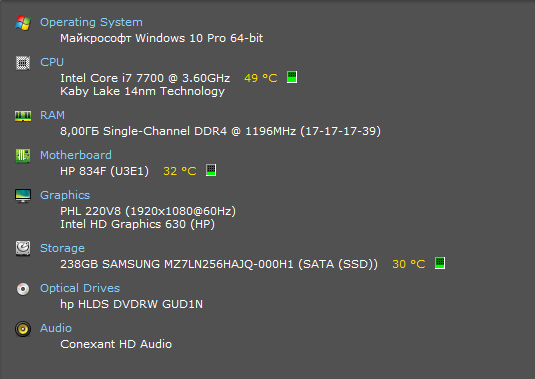
Task: Open the RAM section heading
Action: [x=52, y=115]
